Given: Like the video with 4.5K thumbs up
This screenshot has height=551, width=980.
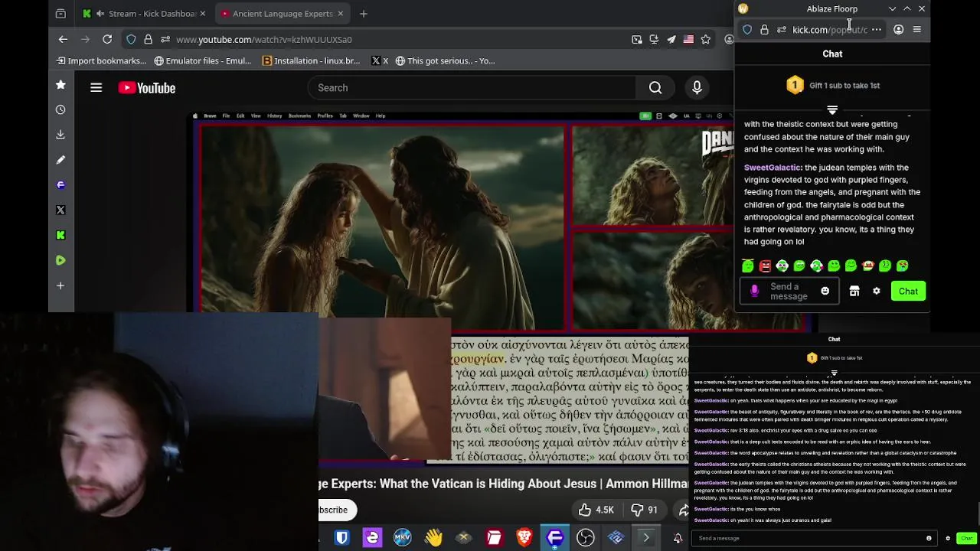Looking at the screenshot, I should (596, 510).
